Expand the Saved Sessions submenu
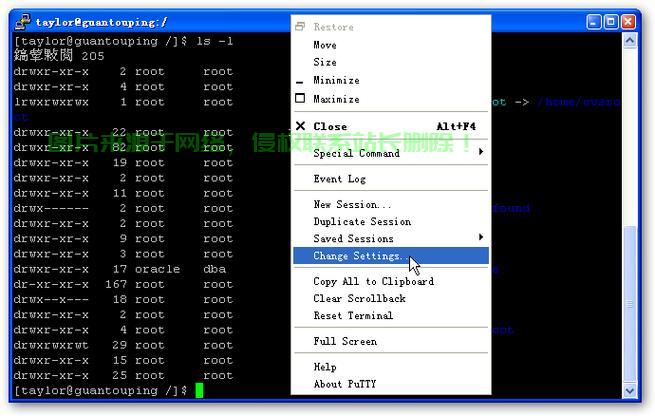 point(391,238)
